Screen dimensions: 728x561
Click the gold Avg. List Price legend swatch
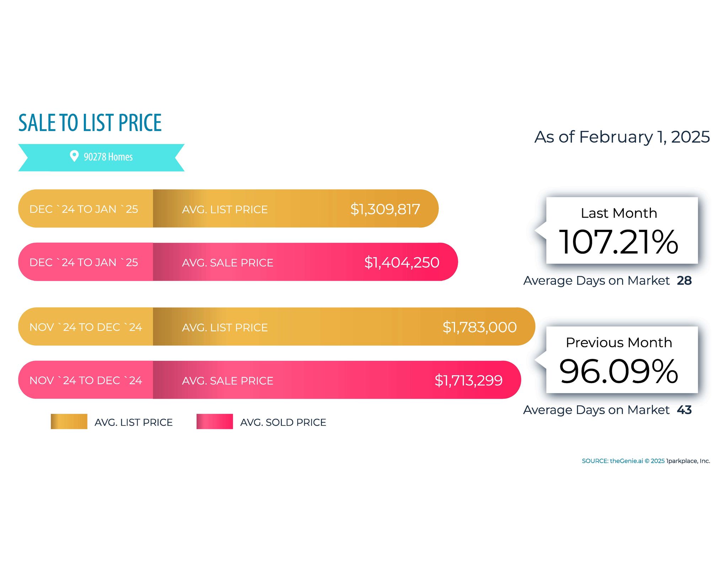[69, 422]
